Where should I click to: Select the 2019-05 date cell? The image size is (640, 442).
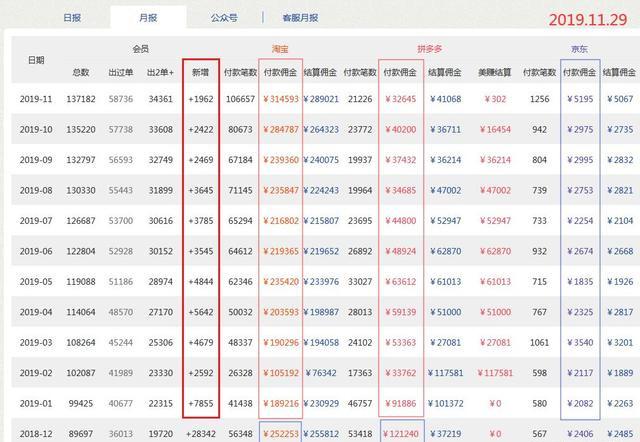(36, 282)
